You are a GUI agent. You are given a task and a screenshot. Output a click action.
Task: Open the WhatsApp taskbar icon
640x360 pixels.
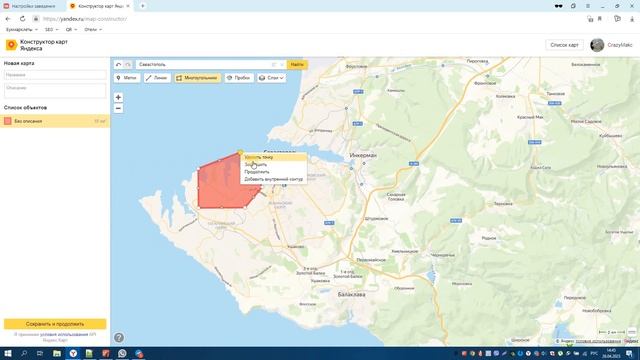[x=122, y=353]
